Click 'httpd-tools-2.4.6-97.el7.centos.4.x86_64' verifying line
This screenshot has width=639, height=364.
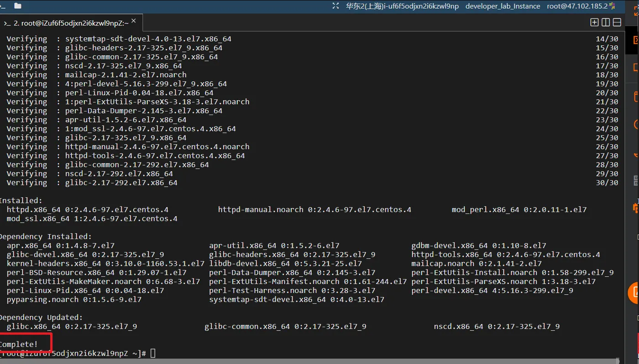click(x=155, y=156)
